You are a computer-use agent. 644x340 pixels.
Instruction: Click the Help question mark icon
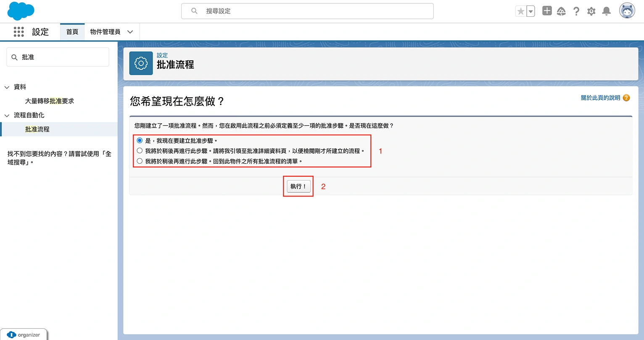coord(576,11)
